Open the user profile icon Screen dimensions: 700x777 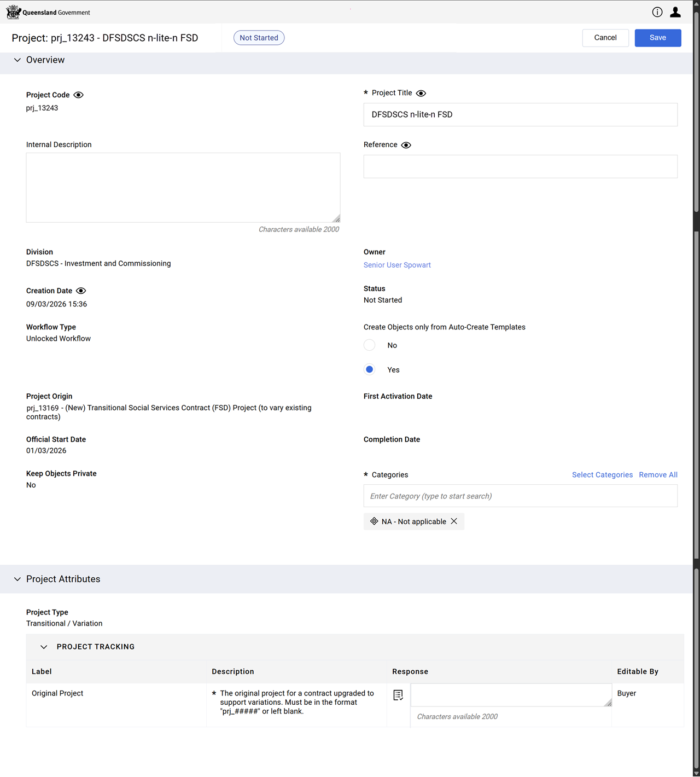tap(675, 12)
